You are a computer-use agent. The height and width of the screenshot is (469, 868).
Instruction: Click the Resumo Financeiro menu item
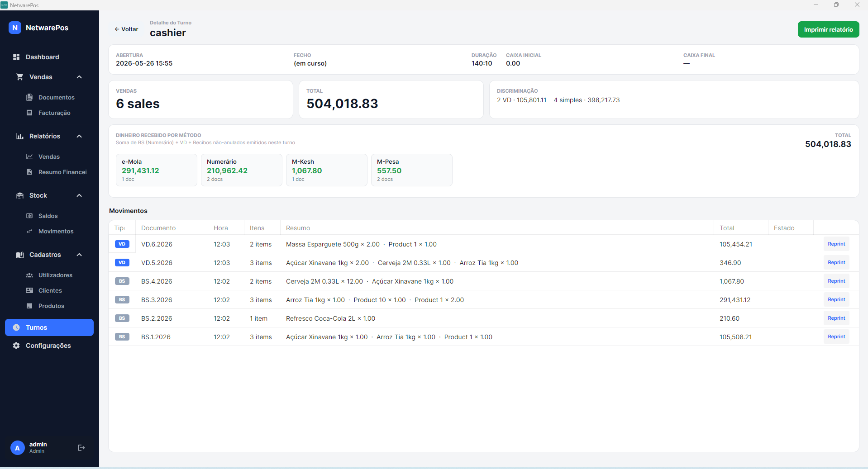click(x=62, y=172)
